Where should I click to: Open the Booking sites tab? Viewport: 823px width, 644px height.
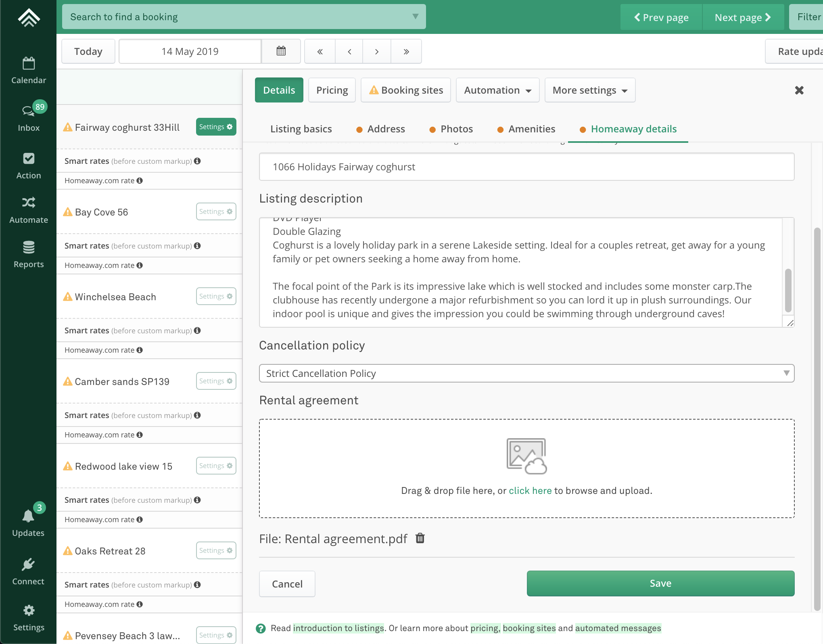(406, 90)
